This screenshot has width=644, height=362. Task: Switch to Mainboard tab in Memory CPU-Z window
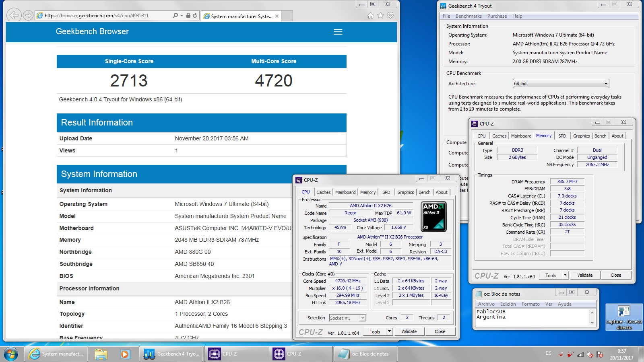click(x=521, y=136)
